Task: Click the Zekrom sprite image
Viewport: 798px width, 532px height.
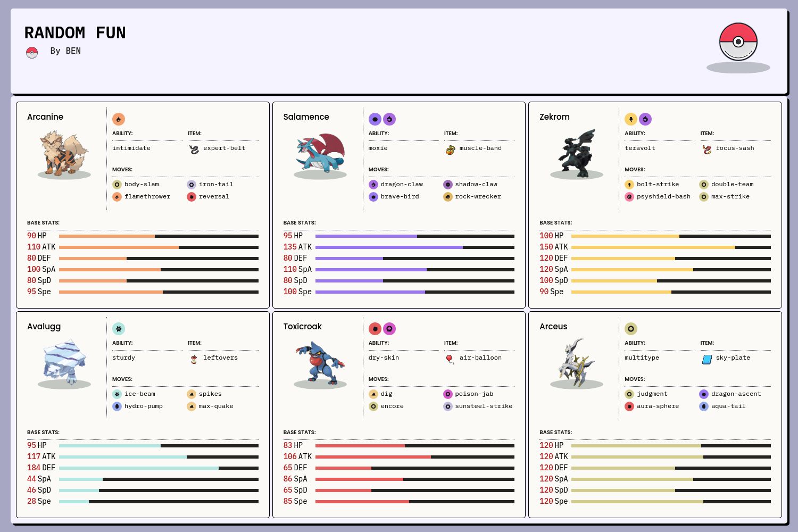Action: click(576, 153)
